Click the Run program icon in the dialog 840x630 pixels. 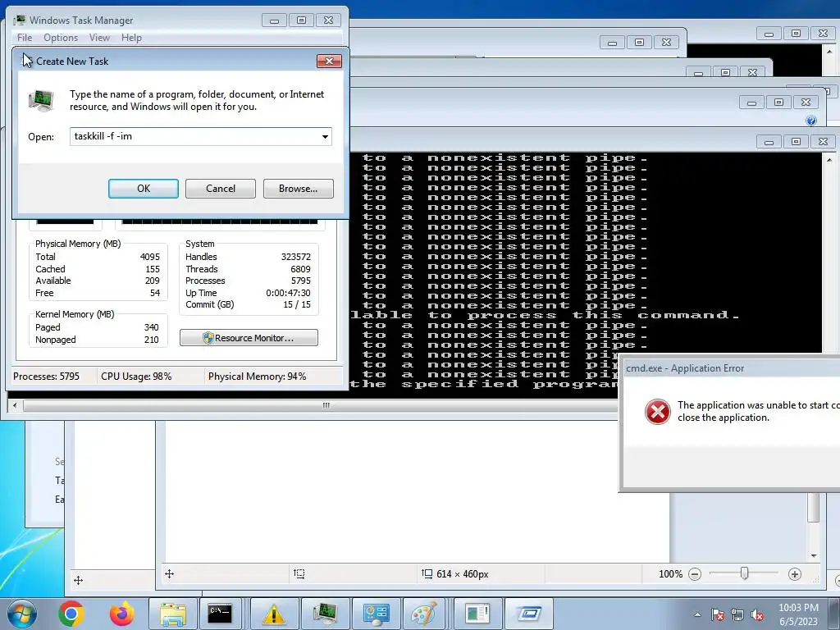point(41,99)
